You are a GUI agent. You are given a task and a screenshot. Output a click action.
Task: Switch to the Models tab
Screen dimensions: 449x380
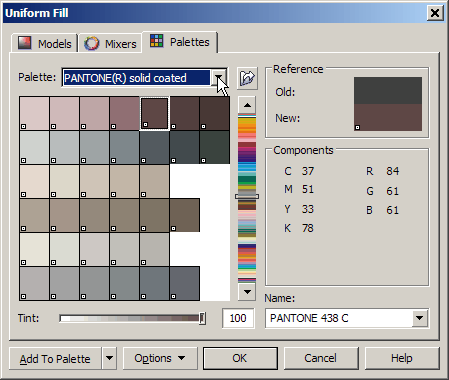click(45, 44)
